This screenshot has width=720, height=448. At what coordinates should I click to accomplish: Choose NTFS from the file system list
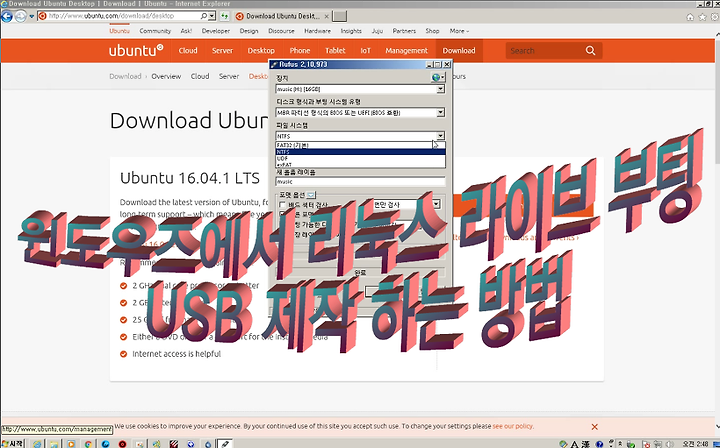click(x=360, y=151)
